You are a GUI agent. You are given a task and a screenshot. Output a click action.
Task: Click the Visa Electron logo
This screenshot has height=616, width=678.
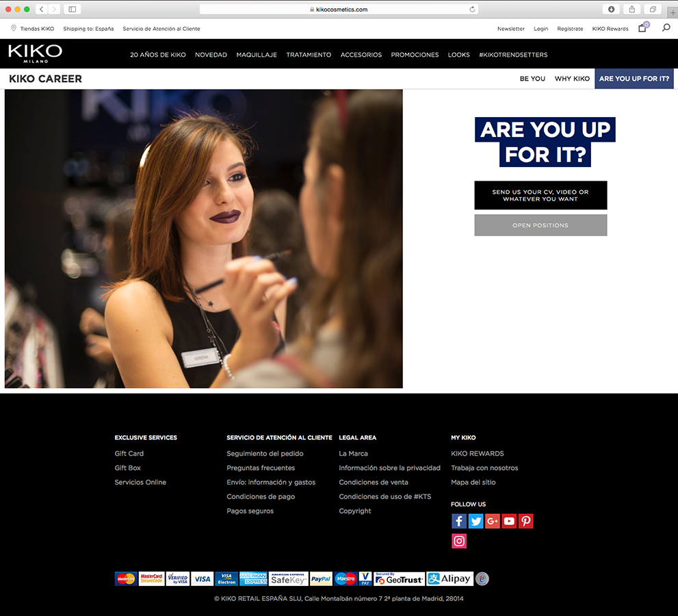click(226, 579)
